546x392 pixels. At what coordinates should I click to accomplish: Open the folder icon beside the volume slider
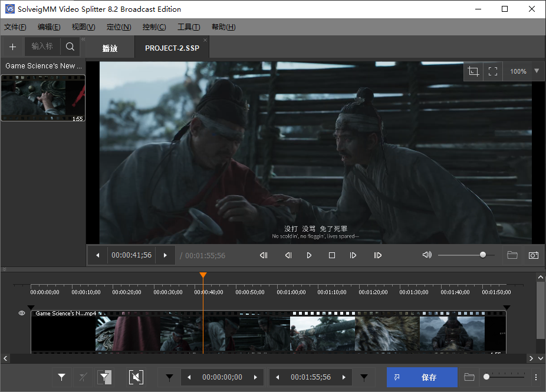pyautogui.click(x=512, y=255)
